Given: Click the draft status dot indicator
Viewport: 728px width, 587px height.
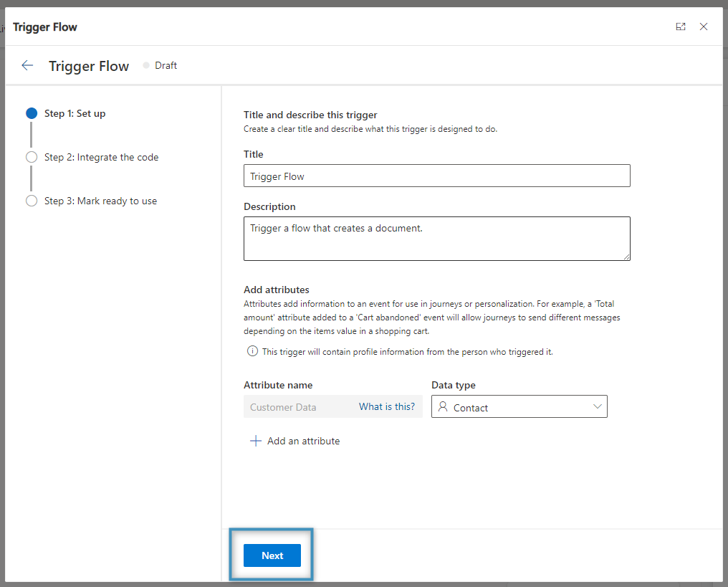Looking at the screenshot, I should (x=146, y=65).
